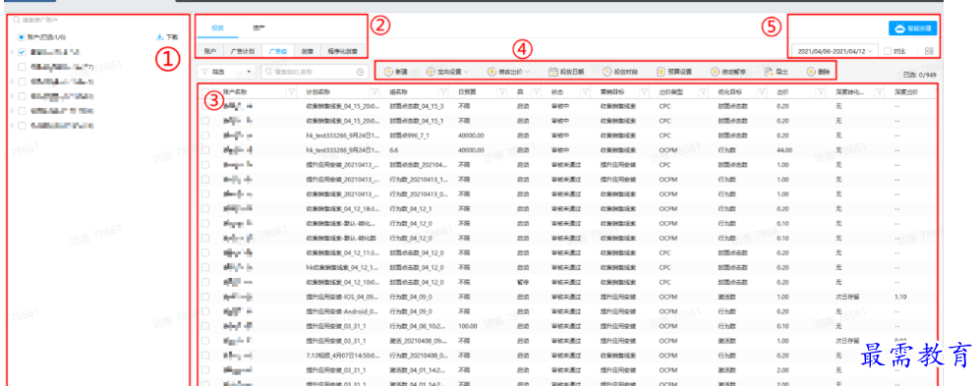Filter the 深度转化 column

coord(880,91)
